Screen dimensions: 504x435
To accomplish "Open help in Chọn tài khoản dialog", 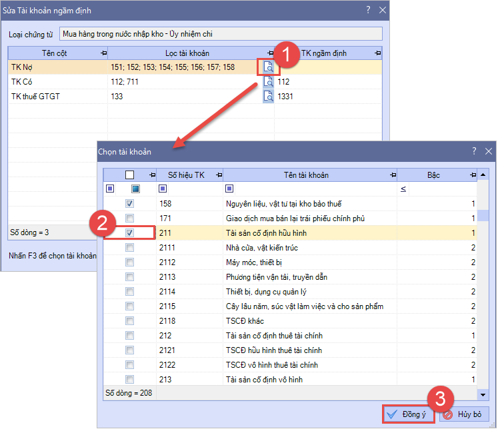I will click(x=474, y=152).
